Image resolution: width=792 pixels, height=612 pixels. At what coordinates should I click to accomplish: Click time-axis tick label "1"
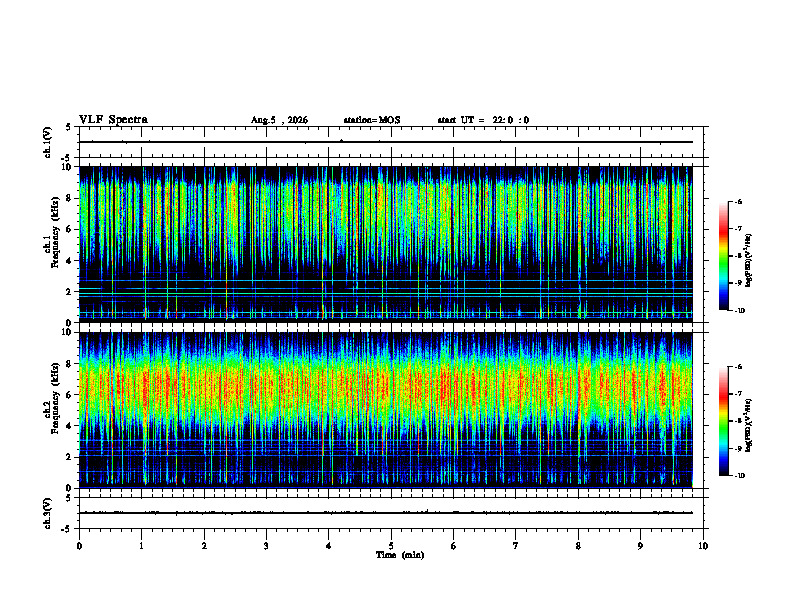point(141,546)
